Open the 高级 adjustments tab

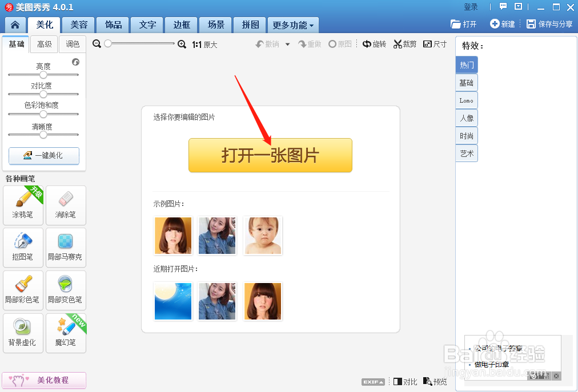pyautogui.click(x=45, y=44)
